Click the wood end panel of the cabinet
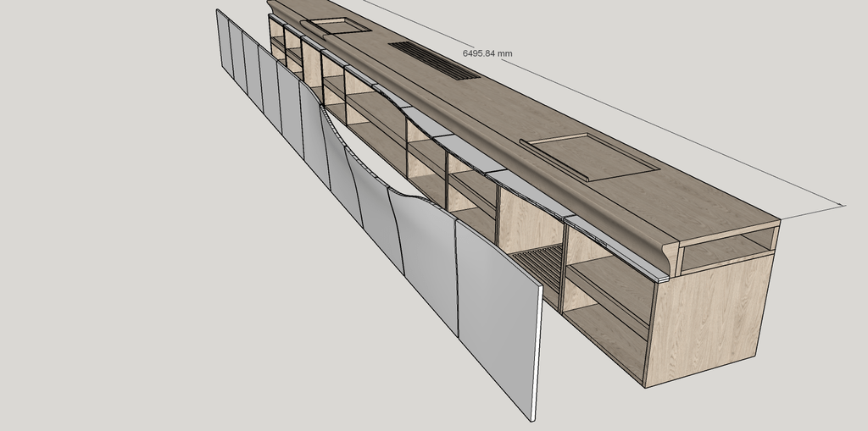Viewport: 868px width, 431px height. pyautogui.click(x=709, y=318)
